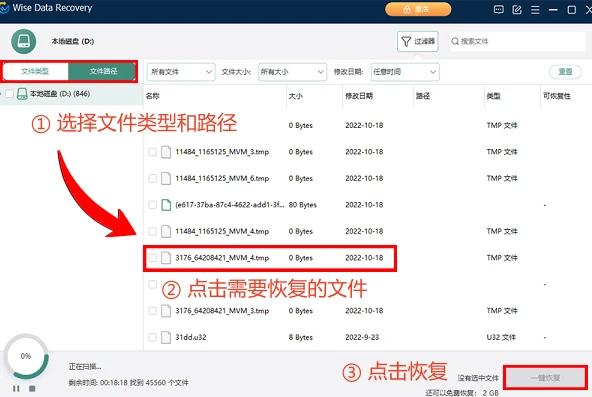Select file name 11484_1165125_MVM_3.tmp

[x=222, y=152]
